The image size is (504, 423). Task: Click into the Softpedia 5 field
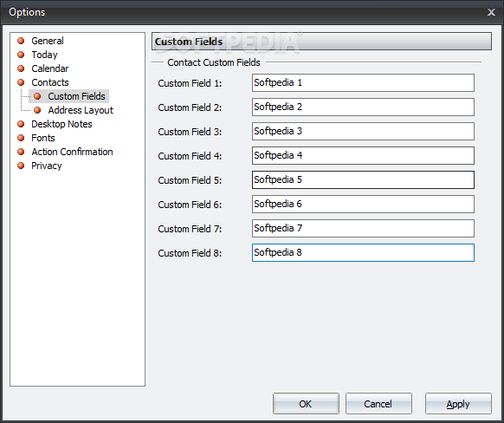click(x=363, y=179)
